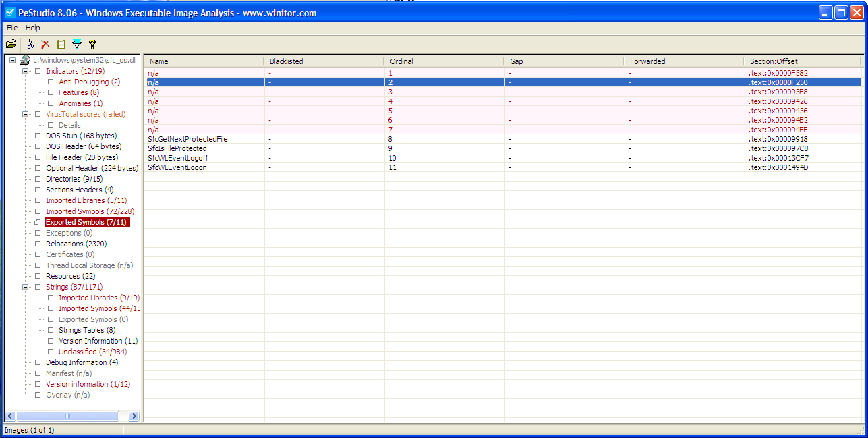Click the PeStudio title bar app icon

tap(10, 13)
